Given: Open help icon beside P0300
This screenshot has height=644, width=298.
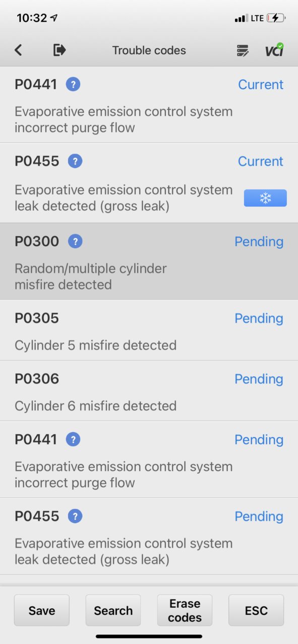Looking at the screenshot, I should point(75,242).
